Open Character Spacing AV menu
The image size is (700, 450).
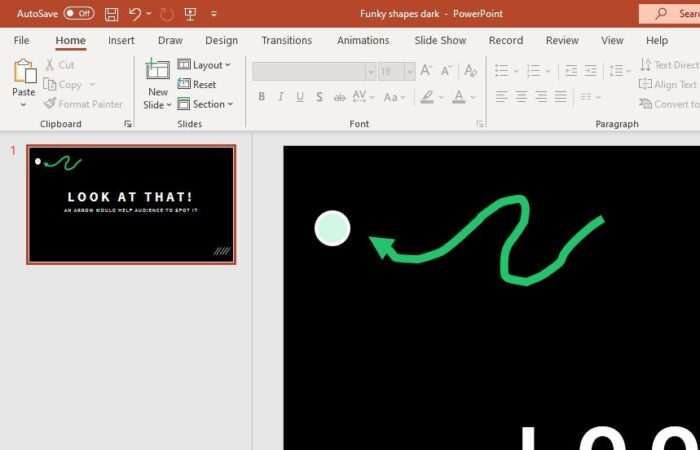[363, 96]
